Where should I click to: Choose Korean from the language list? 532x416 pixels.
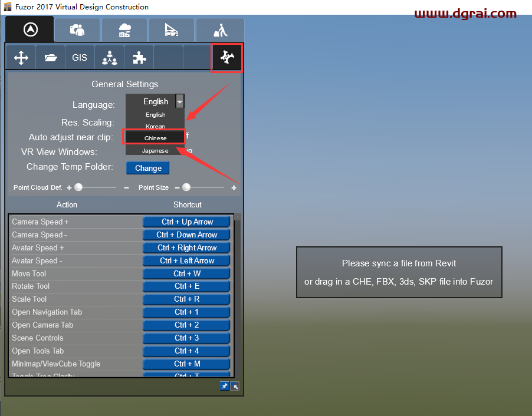tap(155, 126)
